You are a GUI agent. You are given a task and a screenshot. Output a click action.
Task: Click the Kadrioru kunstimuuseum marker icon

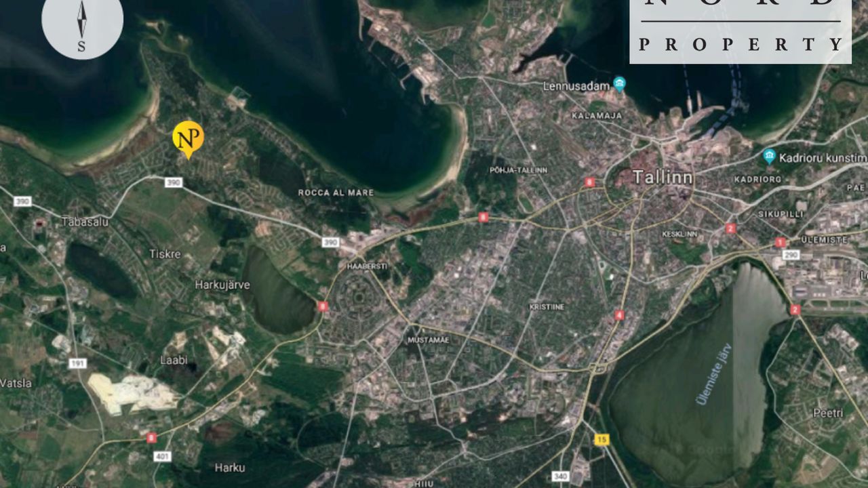pyautogui.click(x=769, y=157)
